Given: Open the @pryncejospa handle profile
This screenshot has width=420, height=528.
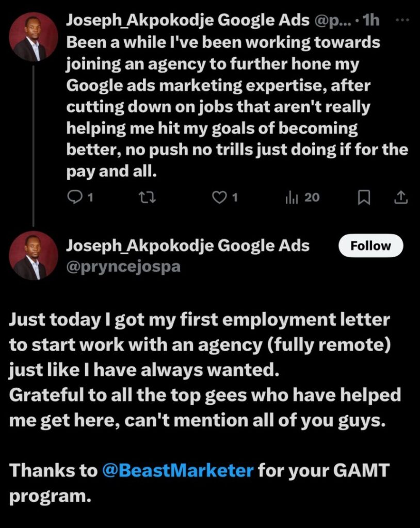Looking at the screenshot, I should (123, 267).
